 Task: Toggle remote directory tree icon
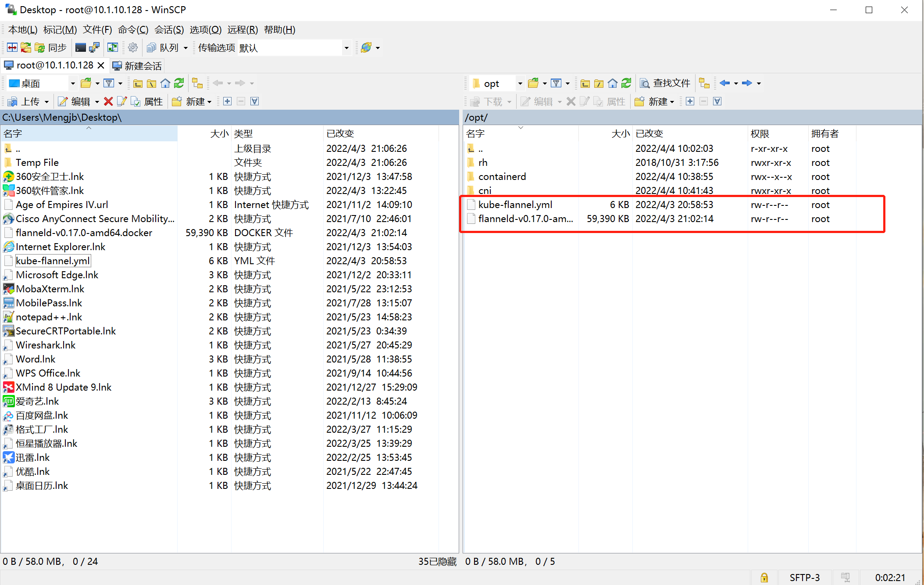click(x=704, y=83)
